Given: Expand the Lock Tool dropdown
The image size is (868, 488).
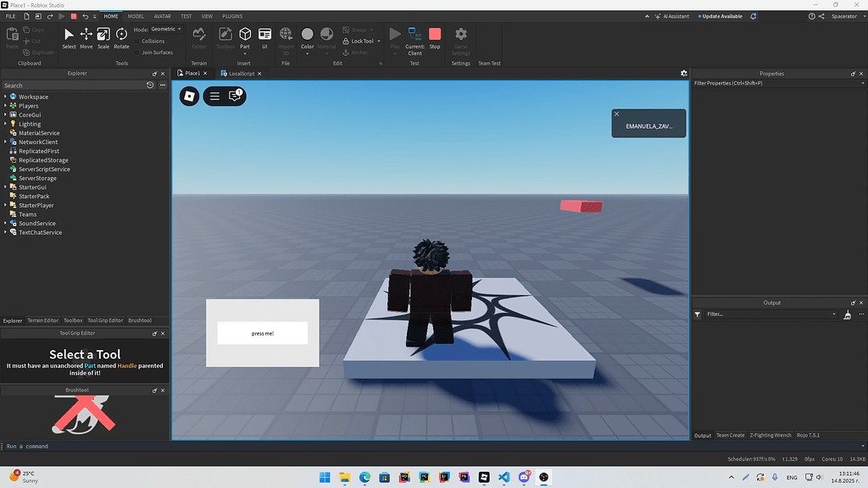Looking at the screenshot, I should pos(379,40).
